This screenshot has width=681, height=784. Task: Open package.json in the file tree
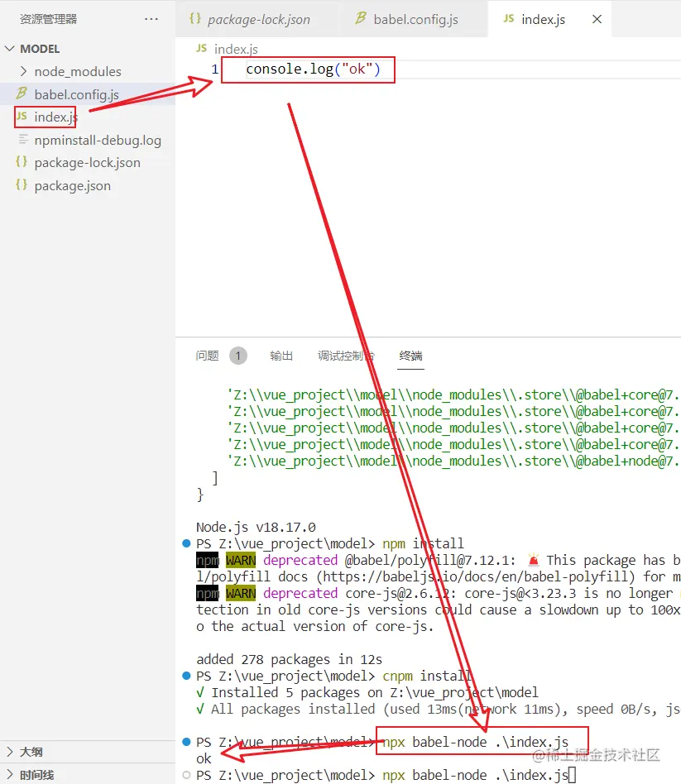[73, 186]
